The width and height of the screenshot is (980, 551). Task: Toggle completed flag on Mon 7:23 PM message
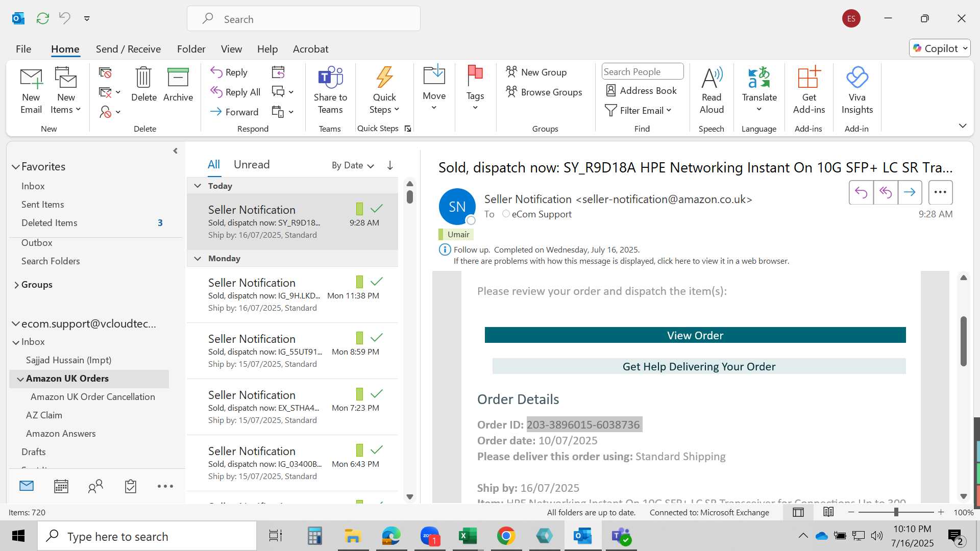tap(377, 394)
